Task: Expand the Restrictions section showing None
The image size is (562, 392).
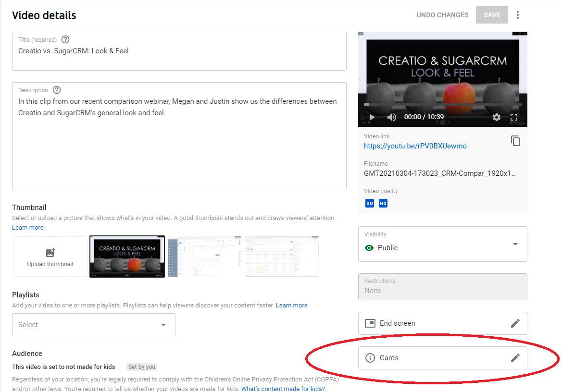Action: point(442,286)
